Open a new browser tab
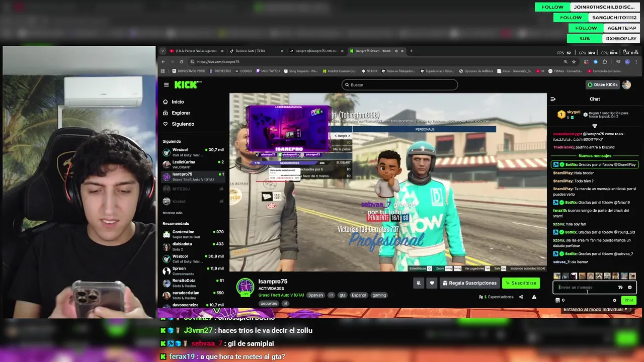This screenshot has height=362, width=644. (411, 51)
